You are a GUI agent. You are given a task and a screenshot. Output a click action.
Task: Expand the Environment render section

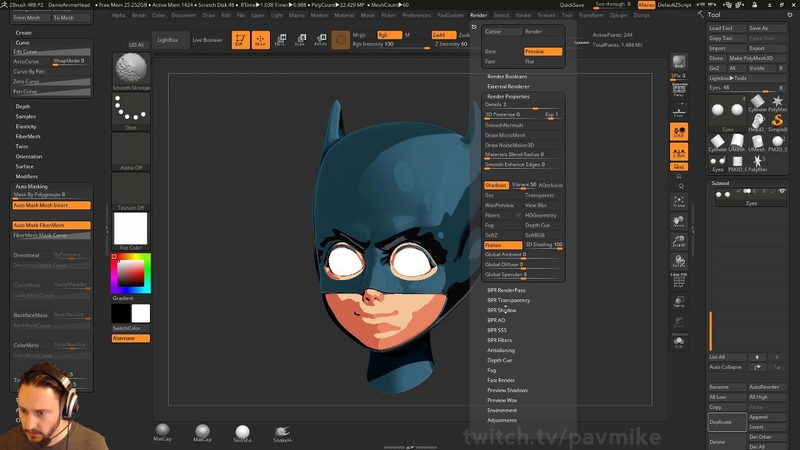[x=502, y=410]
